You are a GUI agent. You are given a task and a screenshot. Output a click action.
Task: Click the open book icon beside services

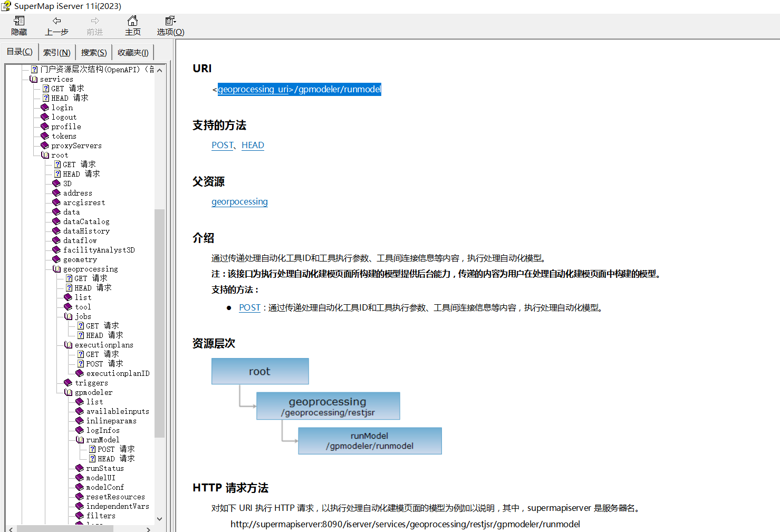coord(34,79)
